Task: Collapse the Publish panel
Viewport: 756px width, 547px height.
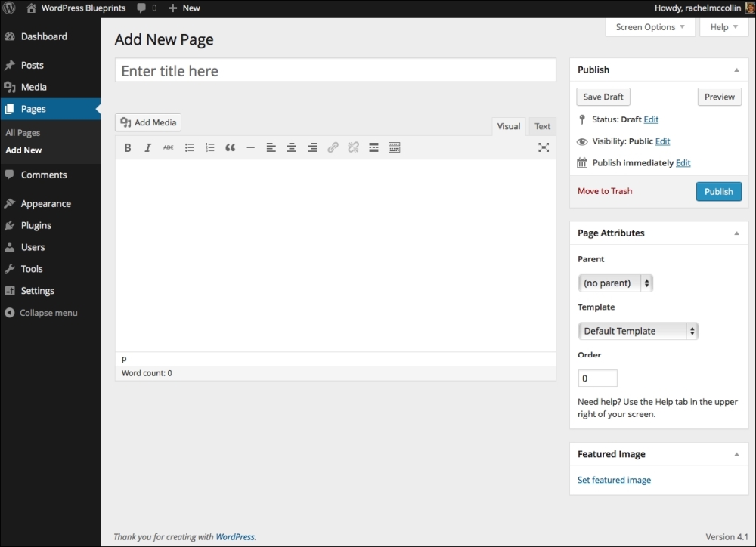Action: 736,70
